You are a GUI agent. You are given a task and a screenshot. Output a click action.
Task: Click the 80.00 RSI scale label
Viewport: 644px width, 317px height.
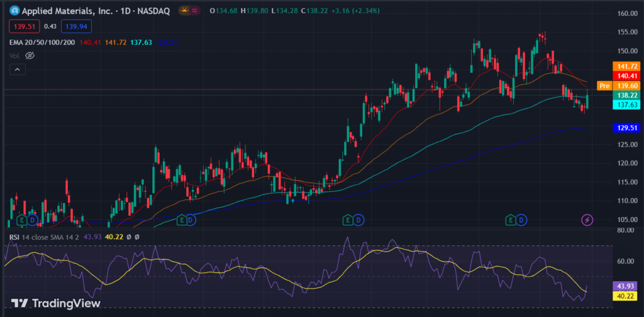pos(626,230)
